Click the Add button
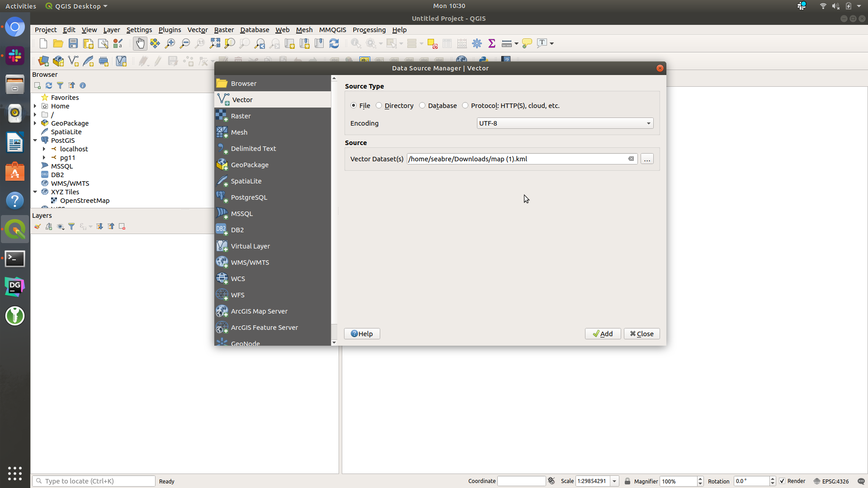The height and width of the screenshot is (488, 868). click(x=603, y=334)
